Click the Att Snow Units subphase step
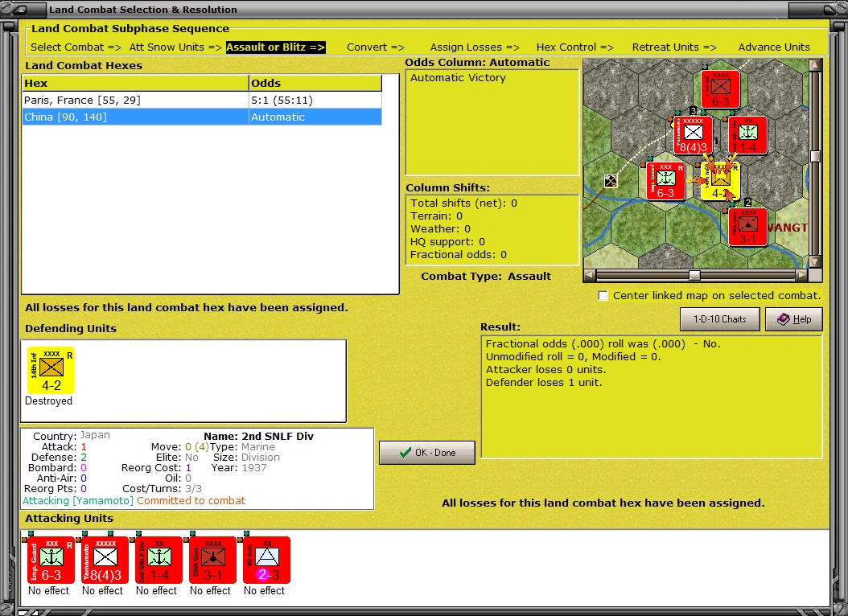 [175, 47]
